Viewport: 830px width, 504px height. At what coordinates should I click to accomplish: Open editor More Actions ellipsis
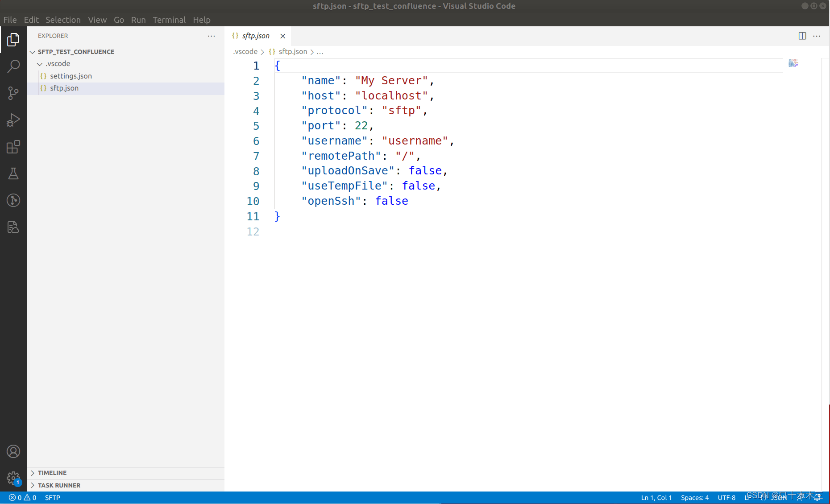click(817, 36)
